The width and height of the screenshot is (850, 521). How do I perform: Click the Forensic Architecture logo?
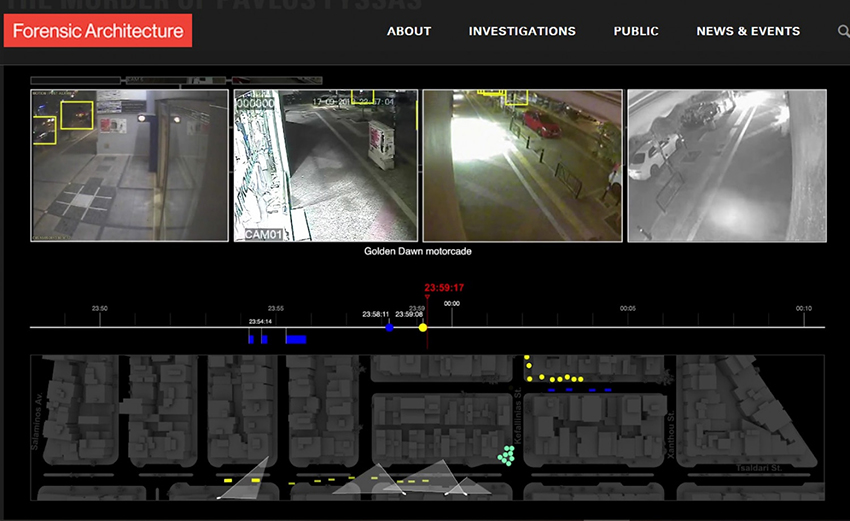pos(98,31)
